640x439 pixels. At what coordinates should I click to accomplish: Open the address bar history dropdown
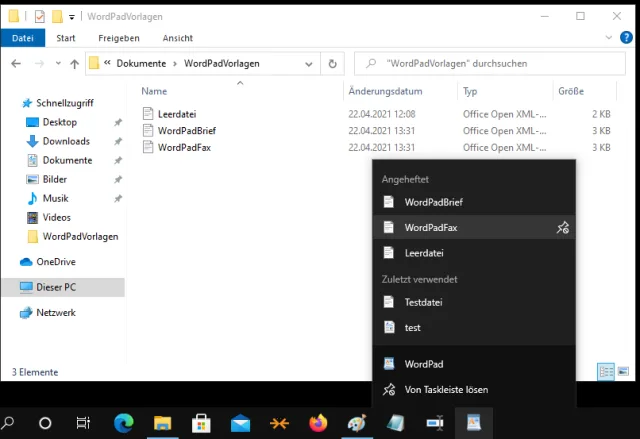(x=310, y=64)
